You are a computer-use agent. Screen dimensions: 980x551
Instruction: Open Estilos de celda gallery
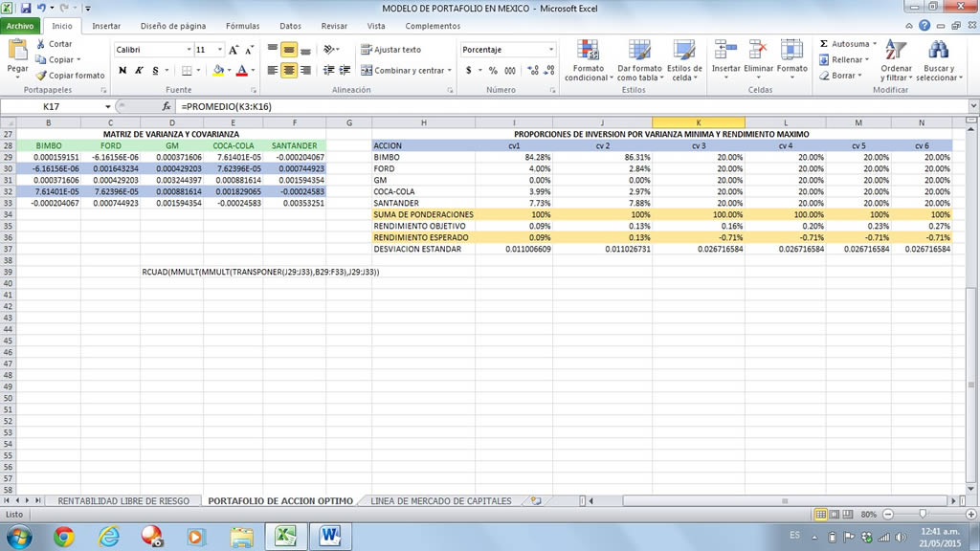click(684, 60)
